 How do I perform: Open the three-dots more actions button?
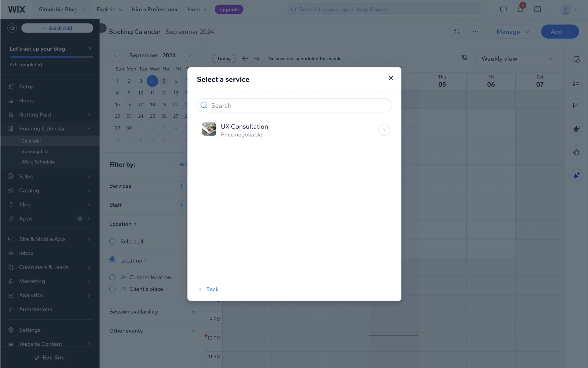475,32
